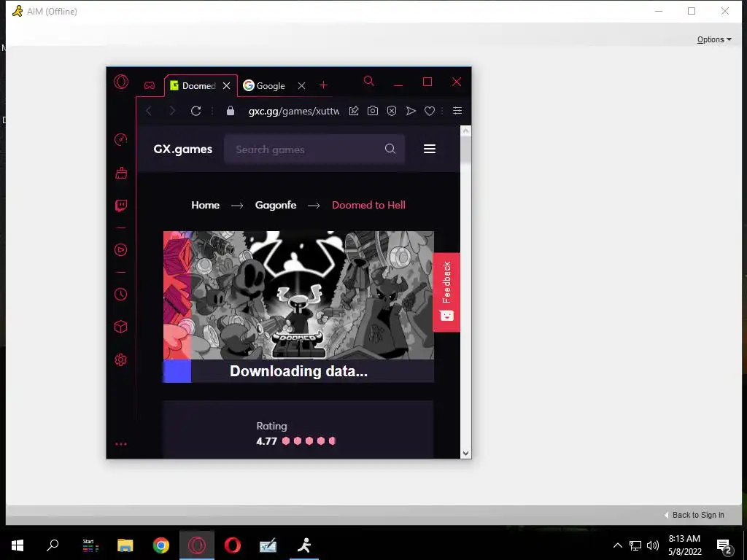Click Back to Sign In in AIM
747x560 pixels.
[x=694, y=515]
